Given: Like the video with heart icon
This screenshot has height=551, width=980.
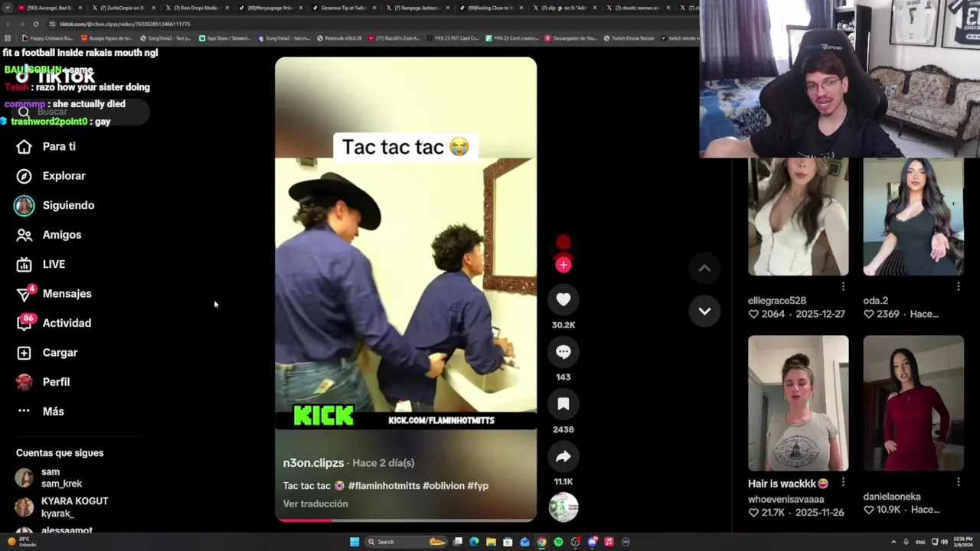Looking at the screenshot, I should [x=563, y=300].
